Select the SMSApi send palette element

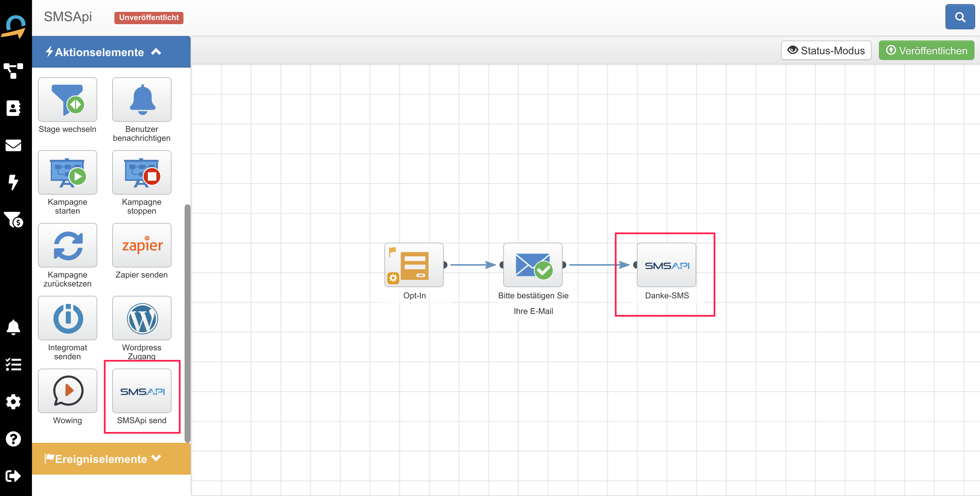click(141, 391)
